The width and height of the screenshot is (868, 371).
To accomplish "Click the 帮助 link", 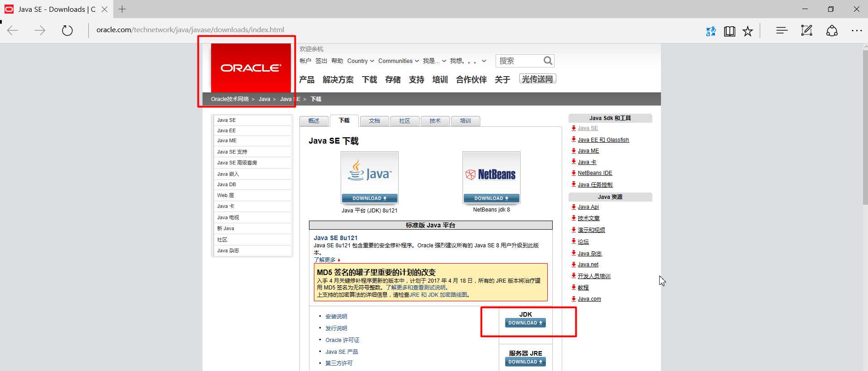I will (337, 61).
